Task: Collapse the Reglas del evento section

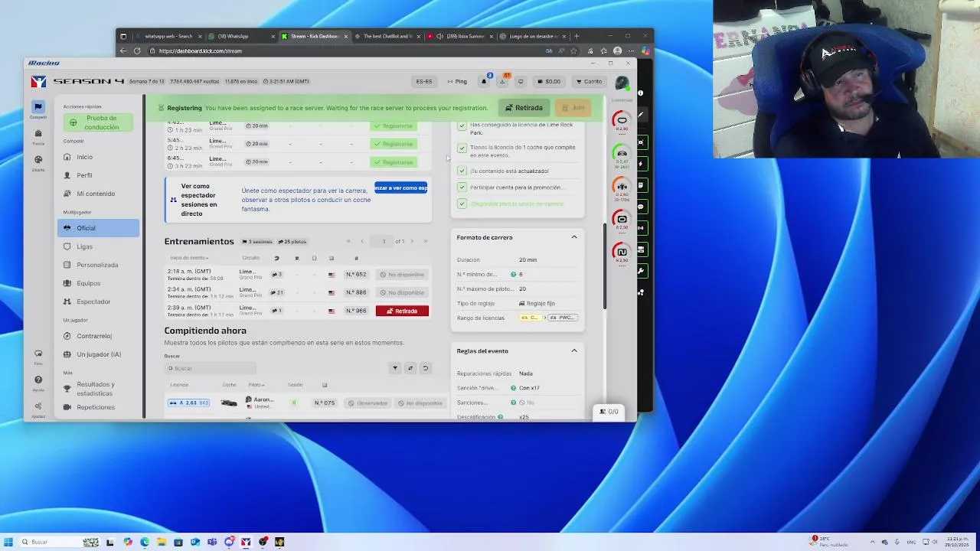Action: click(574, 350)
